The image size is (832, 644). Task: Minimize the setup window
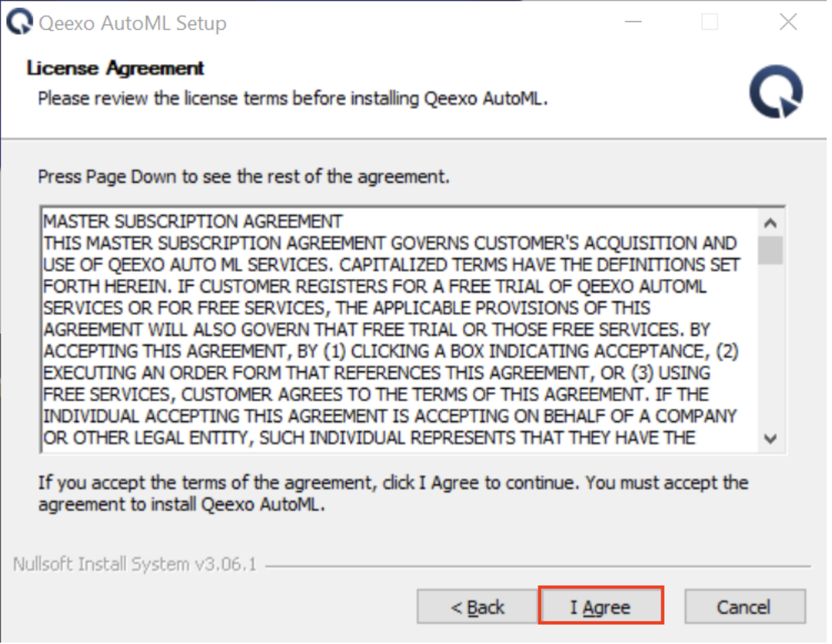coord(633,22)
